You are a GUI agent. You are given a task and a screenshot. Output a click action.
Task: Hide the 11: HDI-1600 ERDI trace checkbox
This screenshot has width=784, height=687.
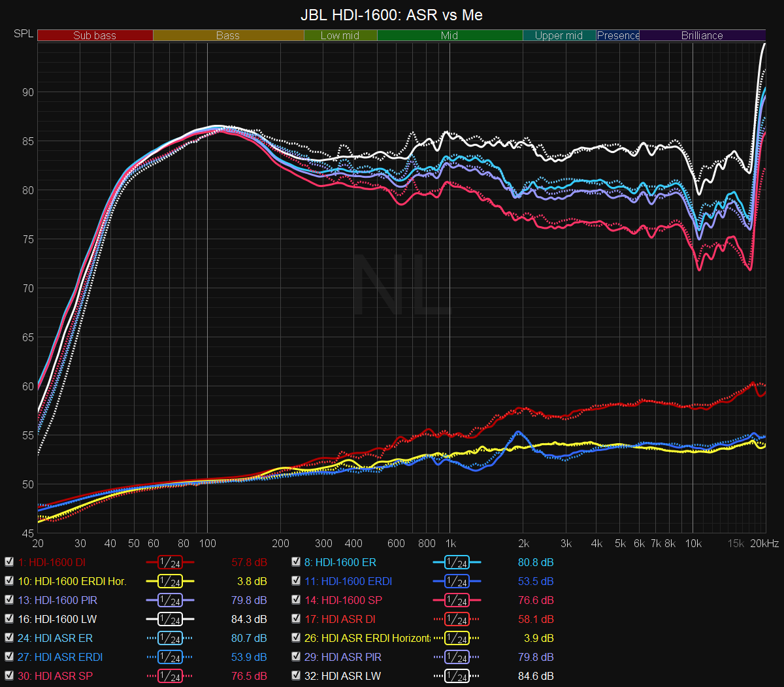click(296, 581)
